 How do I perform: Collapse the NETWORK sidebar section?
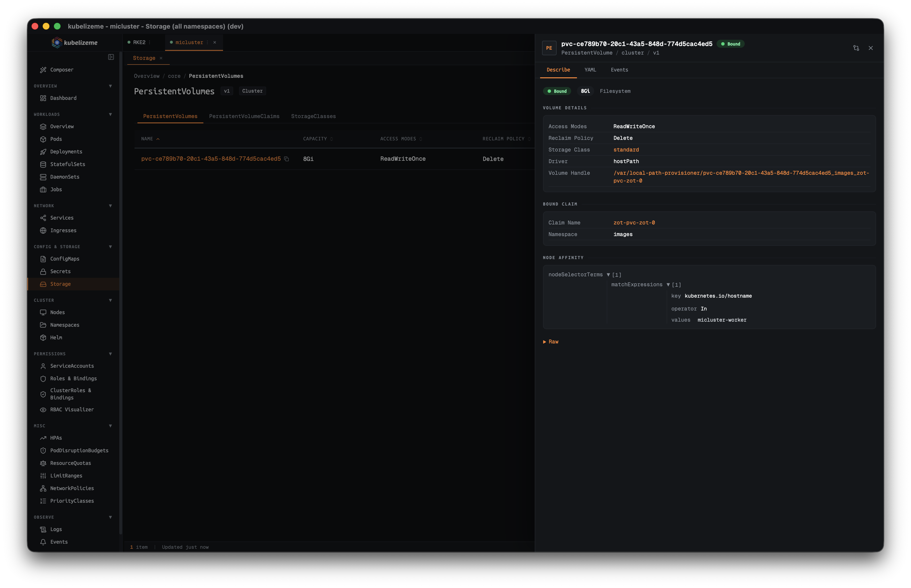[110, 206]
